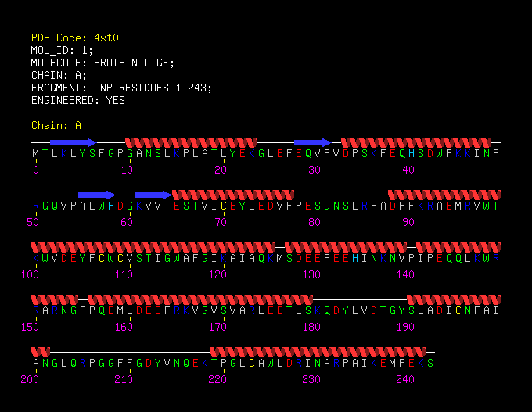Click the yellow 'Chain: A' label
This screenshot has width=532, height=412.
point(56,125)
